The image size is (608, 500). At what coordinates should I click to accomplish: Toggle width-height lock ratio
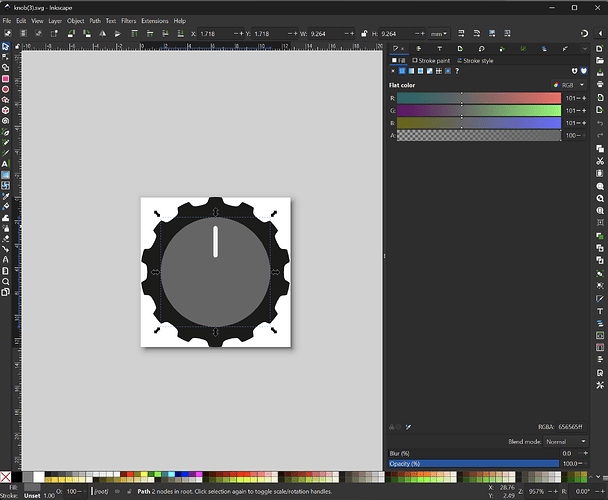364,34
